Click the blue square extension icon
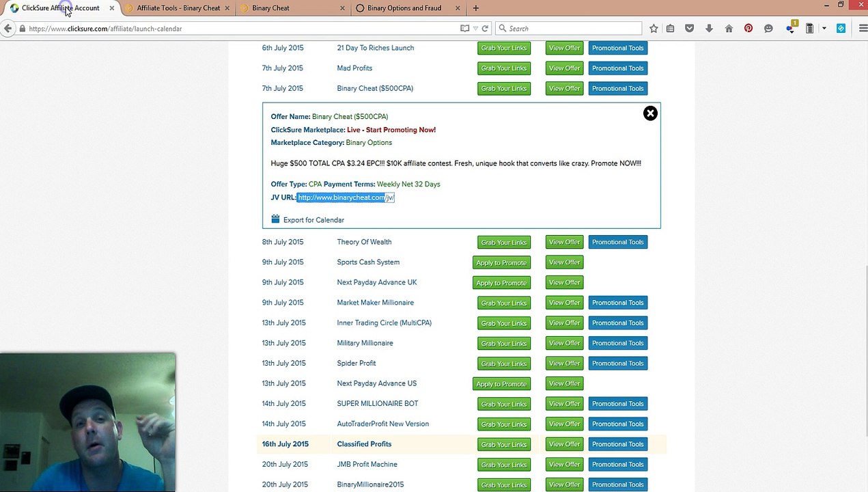This screenshot has height=492, width=868. click(x=841, y=29)
